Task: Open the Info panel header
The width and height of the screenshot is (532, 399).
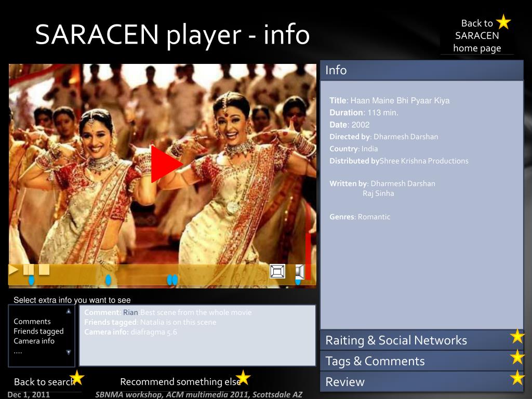Action: 422,70
